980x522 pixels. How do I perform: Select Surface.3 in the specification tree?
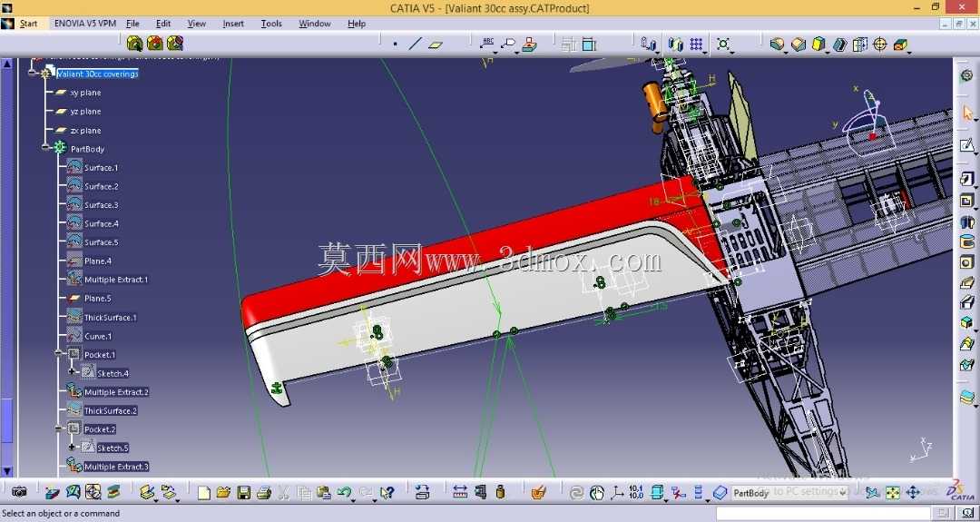pos(102,205)
